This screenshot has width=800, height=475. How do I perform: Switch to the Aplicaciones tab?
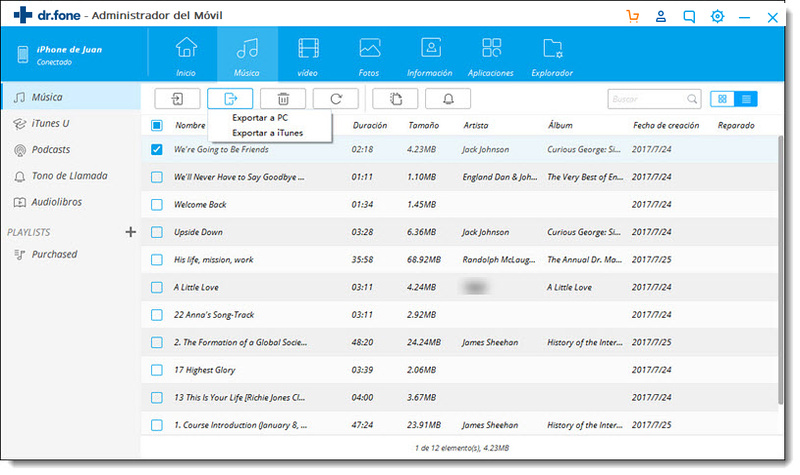tap(491, 55)
